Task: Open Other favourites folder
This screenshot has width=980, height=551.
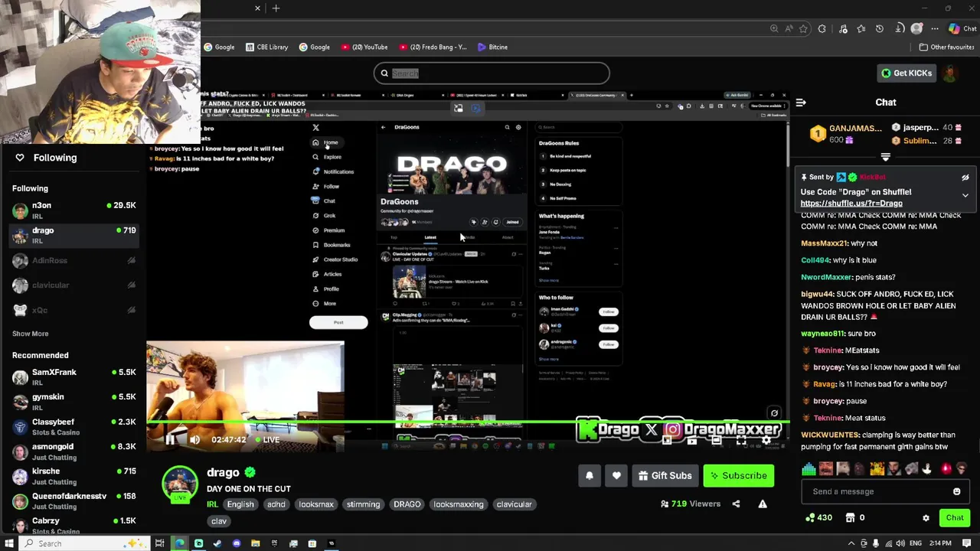Action: [x=946, y=47]
